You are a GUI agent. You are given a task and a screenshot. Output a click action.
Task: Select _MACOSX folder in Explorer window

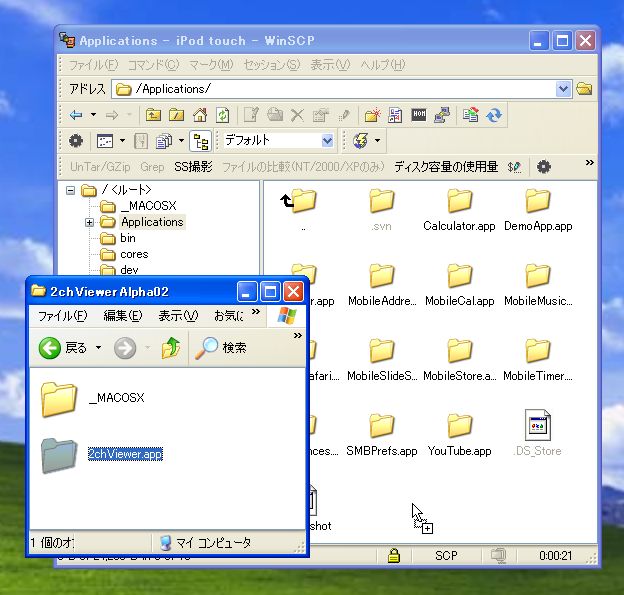pos(93,398)
